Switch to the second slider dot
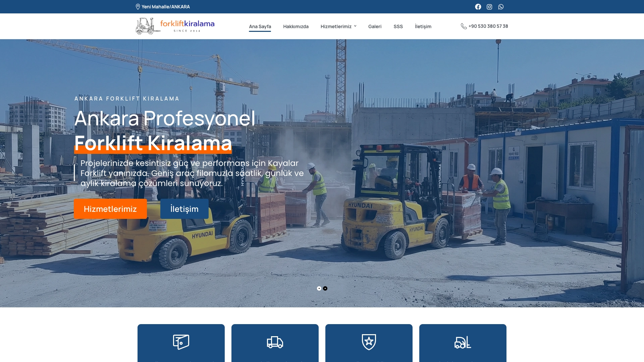The height and width of the screenshot is (362, 644). pos(325,288)
